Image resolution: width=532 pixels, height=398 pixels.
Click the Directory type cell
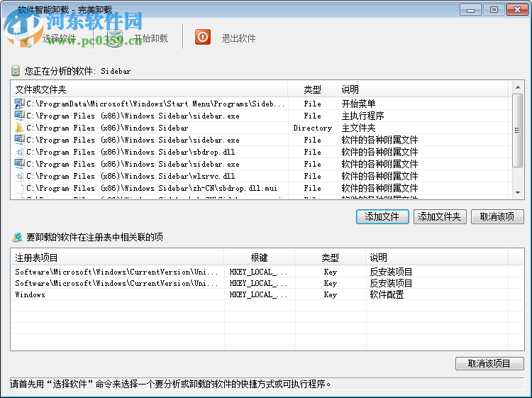click(313, 128)
